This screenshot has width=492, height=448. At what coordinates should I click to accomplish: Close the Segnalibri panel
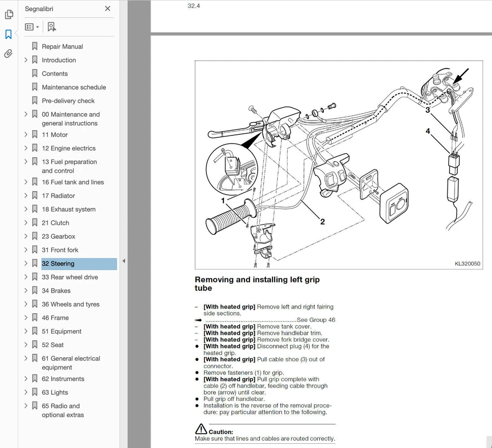[107, 9]
